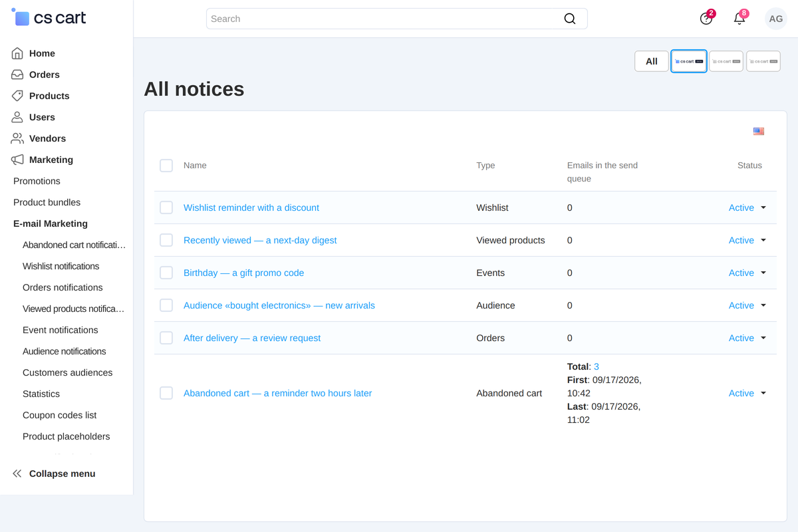Viewport: 798px width, 532px height.
Task: Check the Recently viewed next-day digest row
Action: pos(166,240)
